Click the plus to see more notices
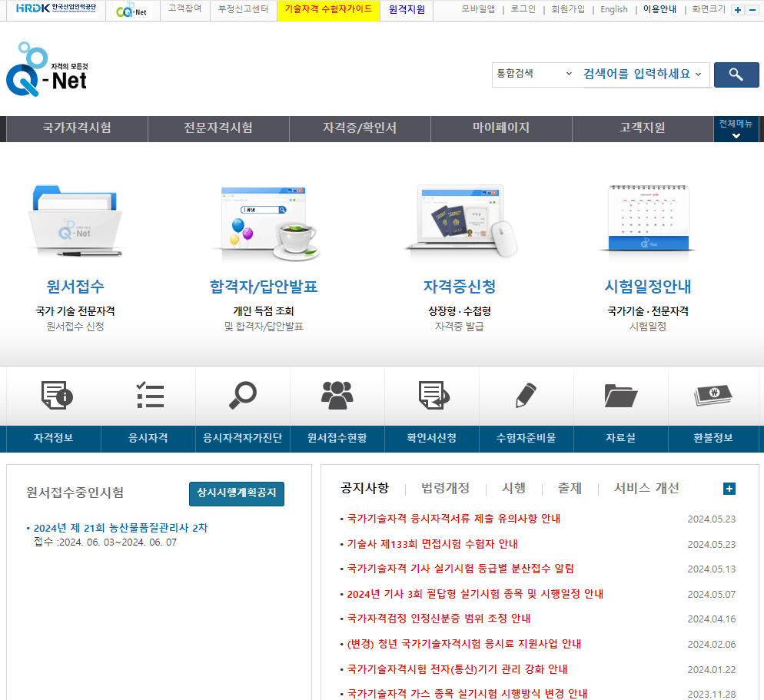 pos(729,488)
